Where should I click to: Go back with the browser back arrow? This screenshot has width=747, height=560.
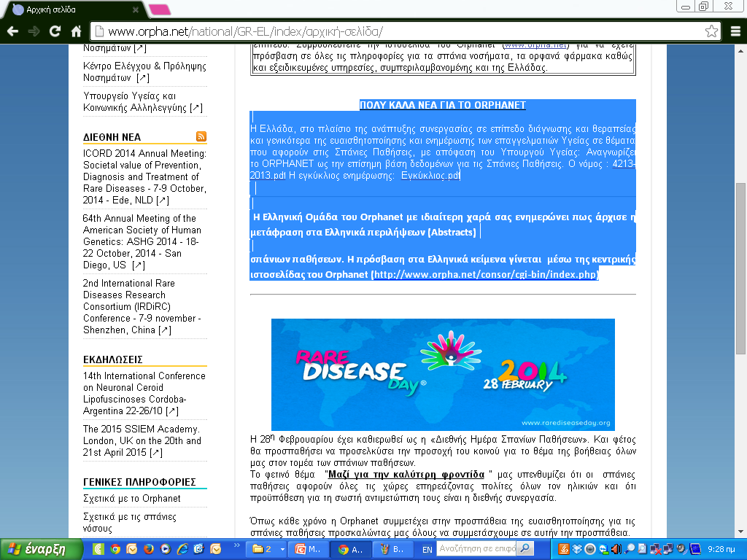pyautogui.click(x=13, y=31)
